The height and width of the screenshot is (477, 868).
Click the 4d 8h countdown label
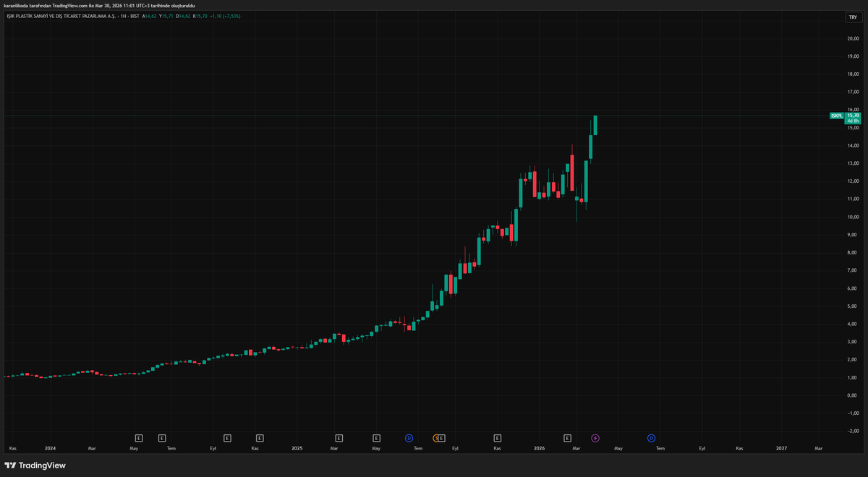click(x=853, y=121)
